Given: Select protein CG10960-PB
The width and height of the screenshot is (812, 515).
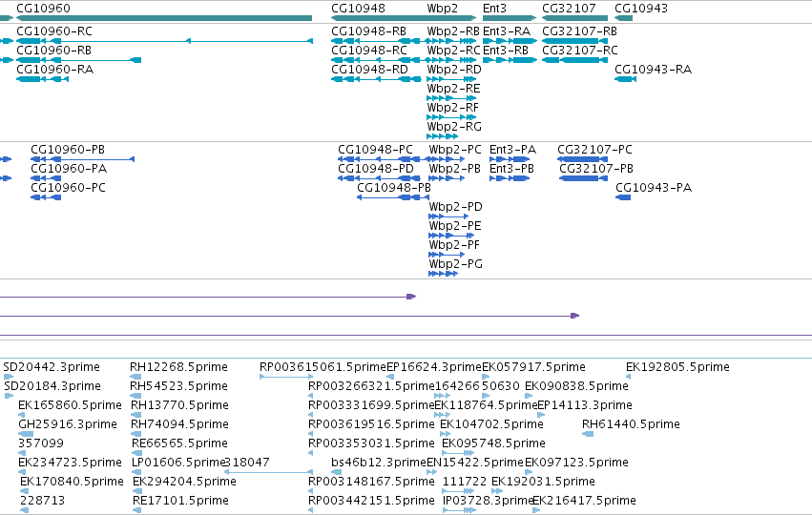Looking at the screenshot, I should pyautogui.click(x=68, y=150).
